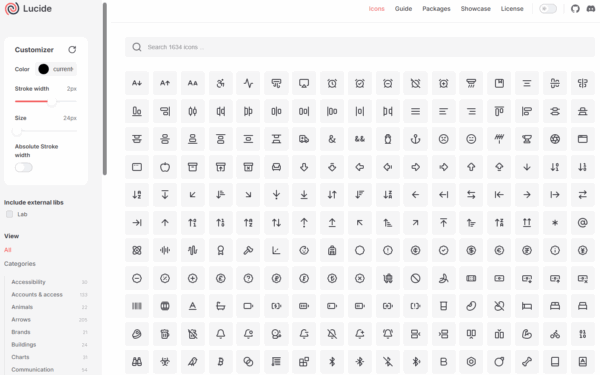
Task: Pick the aperture icon
Action: click(x=555, y=139)
